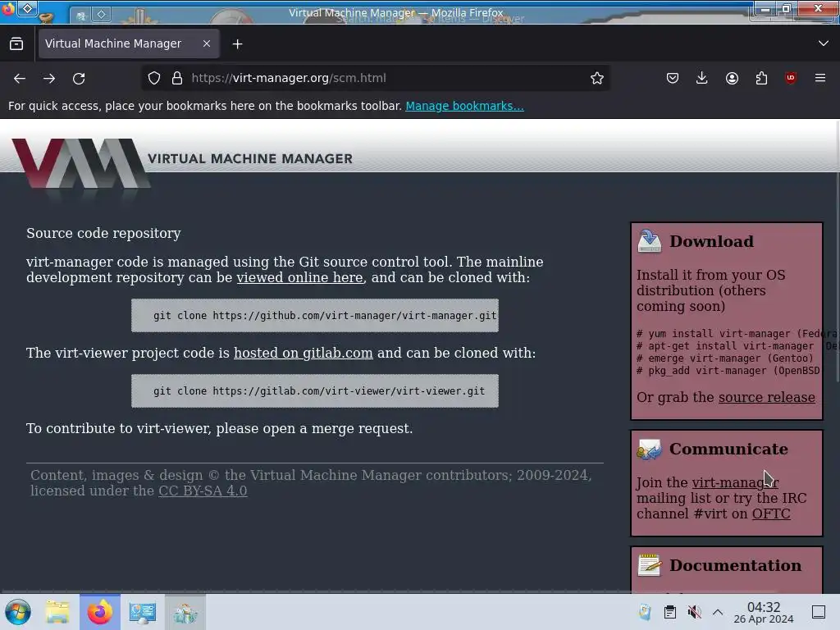840x630 pixels.
Task: Click the emerge virt-manager (Gentoo) line
Action: (725, 358)
